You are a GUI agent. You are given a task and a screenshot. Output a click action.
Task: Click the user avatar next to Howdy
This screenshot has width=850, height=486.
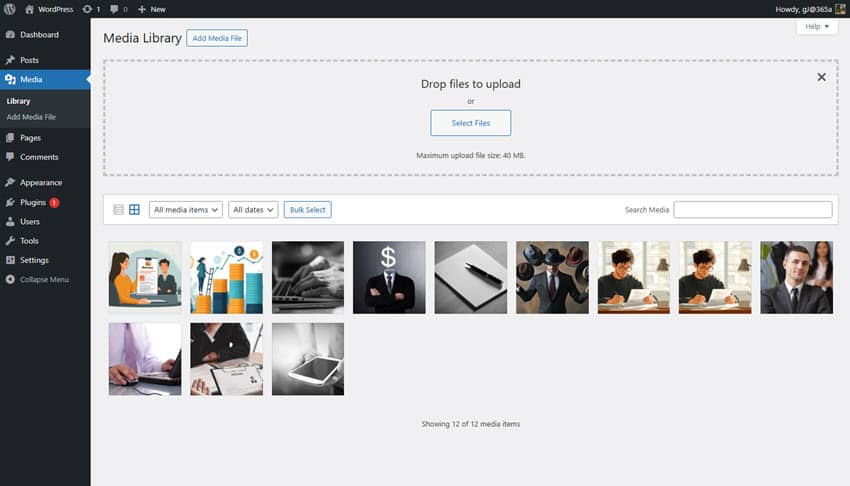(x=840, y=9)
